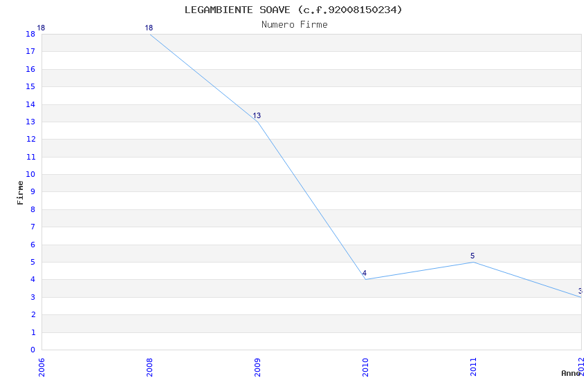Screen dimensions: 588x380
Task: Click y-axis tick value 17
Action: coord(30,52)
